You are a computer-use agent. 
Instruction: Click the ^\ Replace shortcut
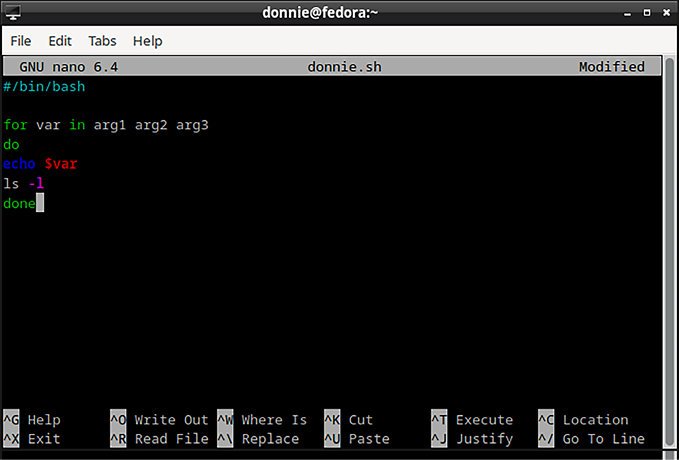258,439
